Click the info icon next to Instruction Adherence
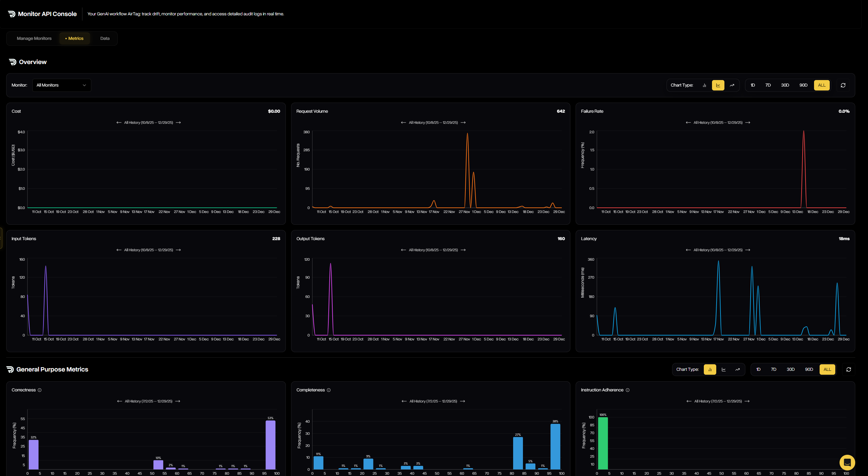This screenshot has width=868, height=476. pyautogui.click(x=628, y=390)
